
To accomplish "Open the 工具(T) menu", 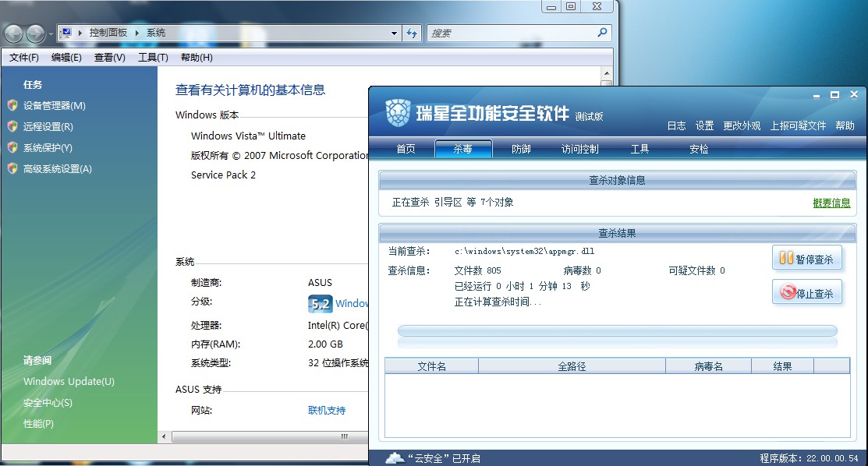I will pyautogui.click(x=153, y=58).
